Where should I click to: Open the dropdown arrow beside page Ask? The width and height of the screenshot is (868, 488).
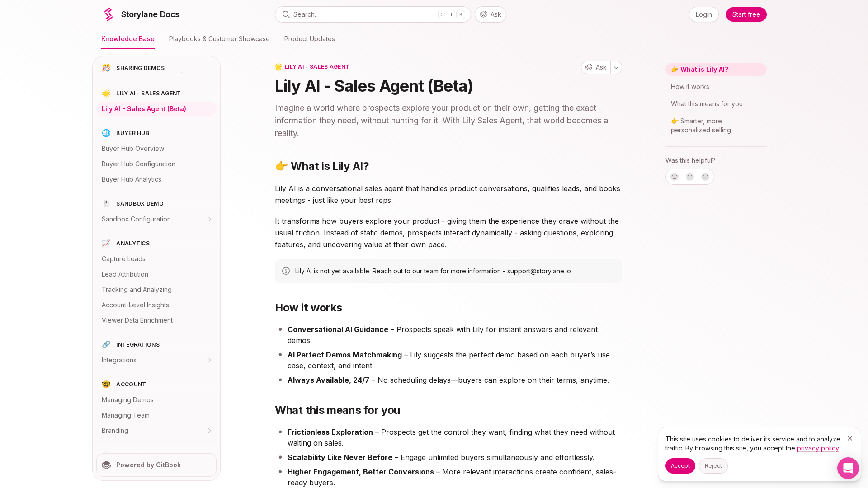pos(616,67)
